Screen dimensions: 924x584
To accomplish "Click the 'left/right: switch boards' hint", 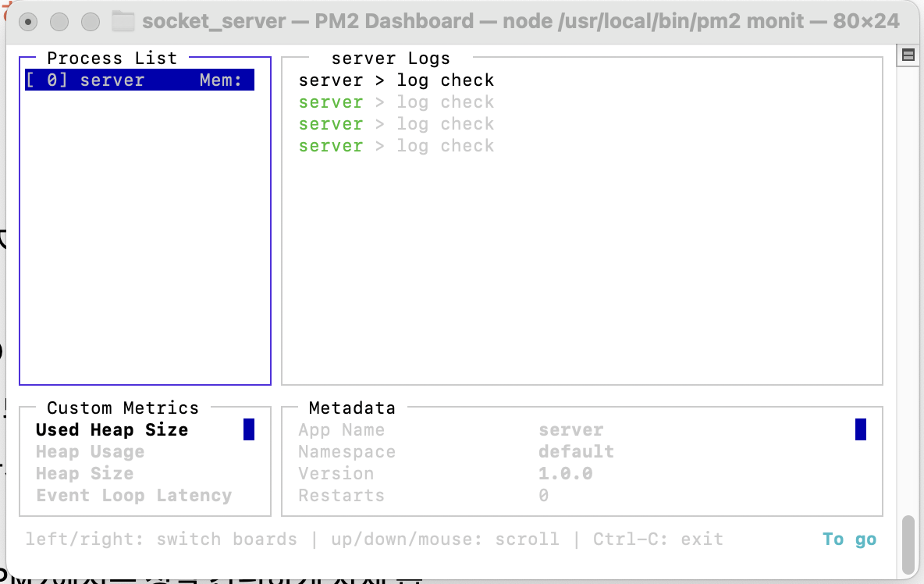I will click(x=161, y=539).
